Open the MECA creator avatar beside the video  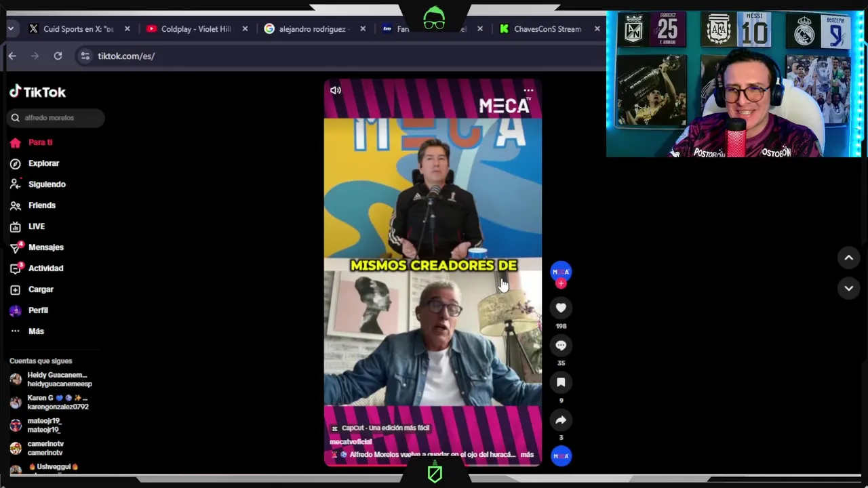tap(561, 271)
